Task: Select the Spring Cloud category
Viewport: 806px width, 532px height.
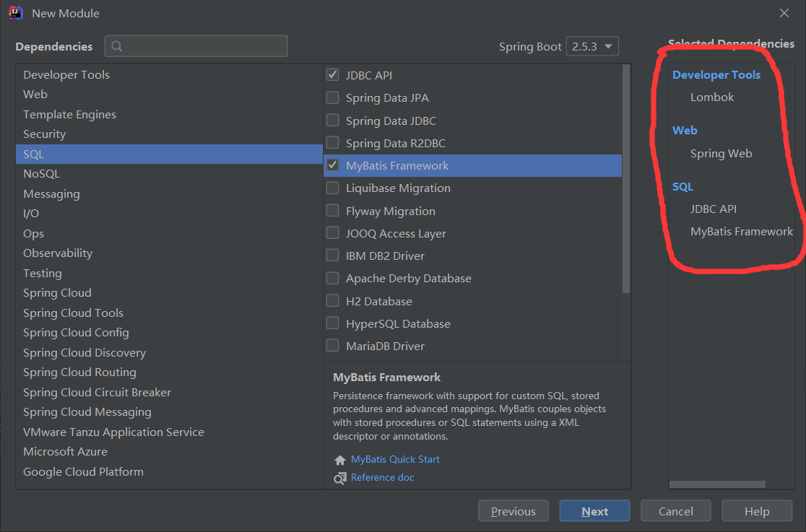Action: (x=169, y=293)
